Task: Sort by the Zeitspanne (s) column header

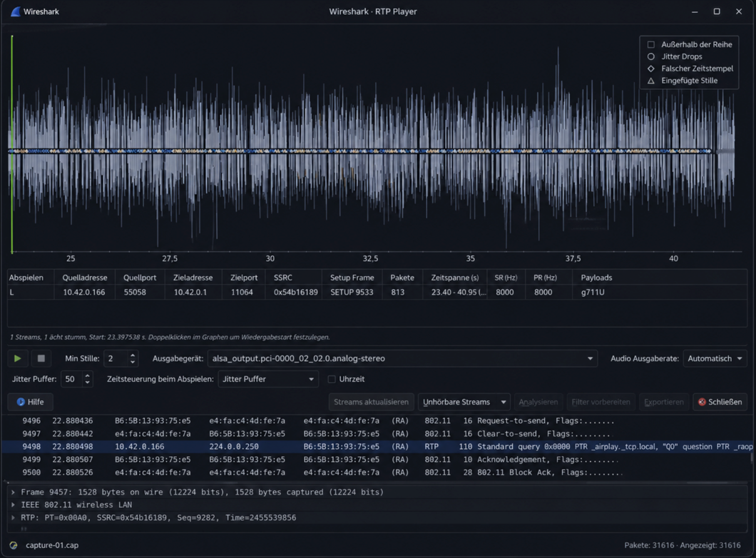Action: 454,278
